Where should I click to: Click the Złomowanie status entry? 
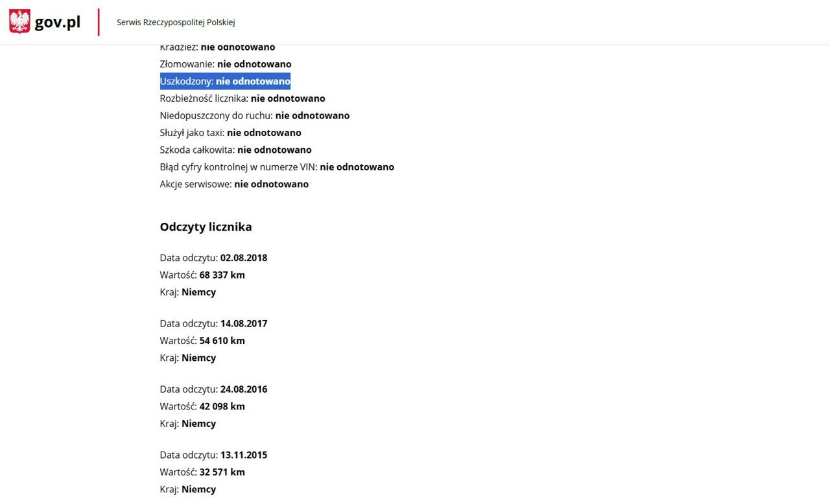point(225,64)
